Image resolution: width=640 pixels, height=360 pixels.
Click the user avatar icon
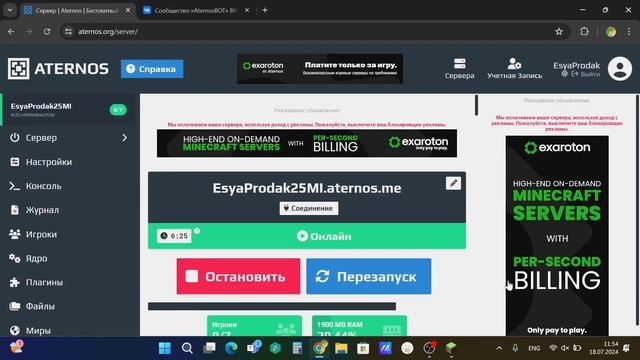coord(620,69)
